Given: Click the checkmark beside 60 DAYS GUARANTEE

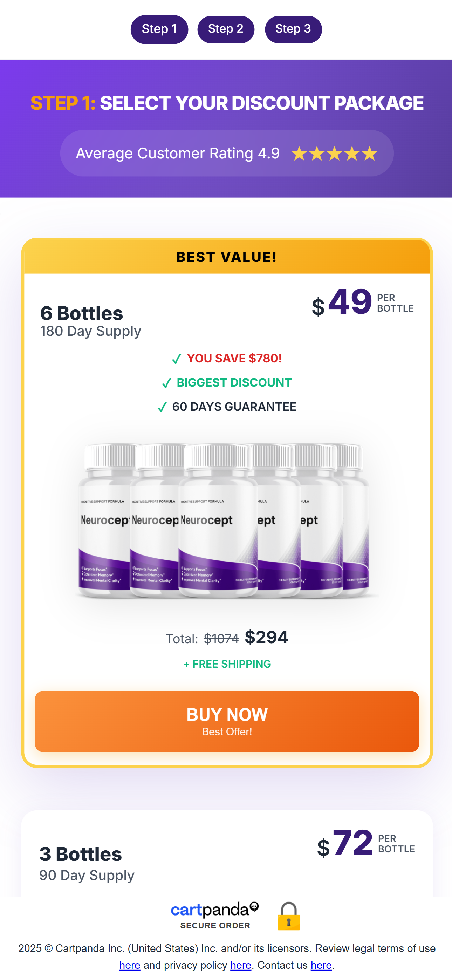Looking at the screenshot, I should tap(162, 407).
